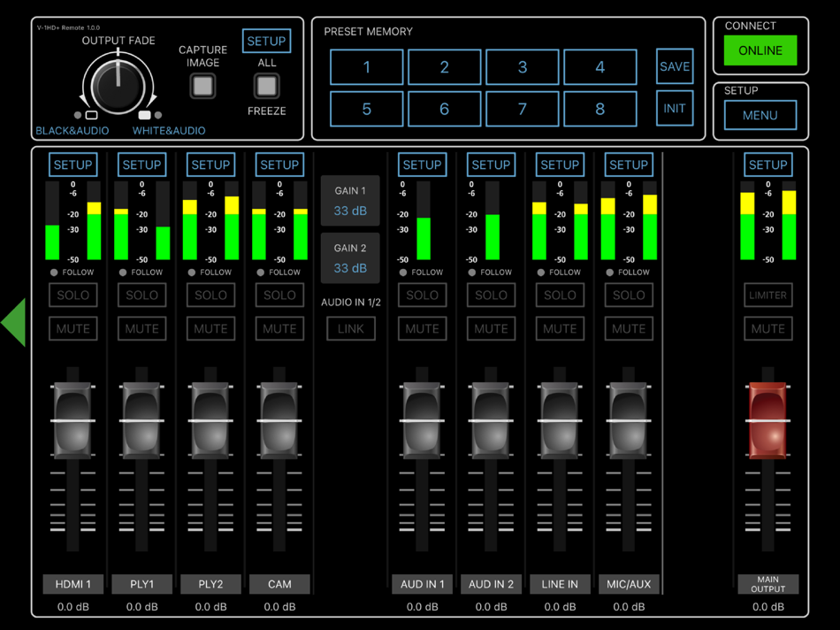Mute the MIC/AUX channel
This screenshot has height=630, width=840.
[629, 328]
